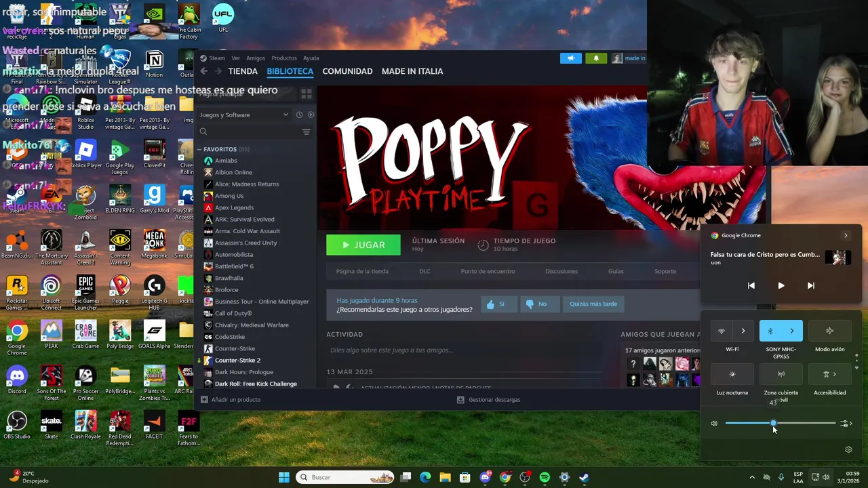Toggle Wi-Fi in quick settings
Viewport: 868px width, 488px height.
pyautogui.click(x=722, y=331)
